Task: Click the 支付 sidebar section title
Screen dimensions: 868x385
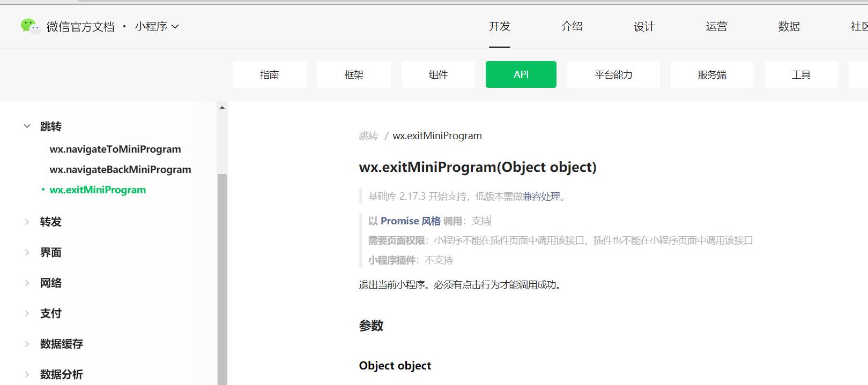Action: pos(51,313)
